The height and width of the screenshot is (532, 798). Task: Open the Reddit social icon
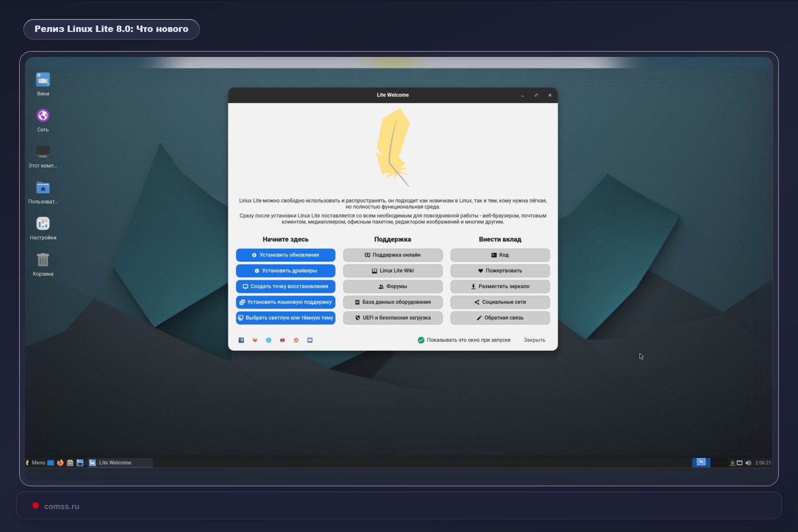coord(296,340)
